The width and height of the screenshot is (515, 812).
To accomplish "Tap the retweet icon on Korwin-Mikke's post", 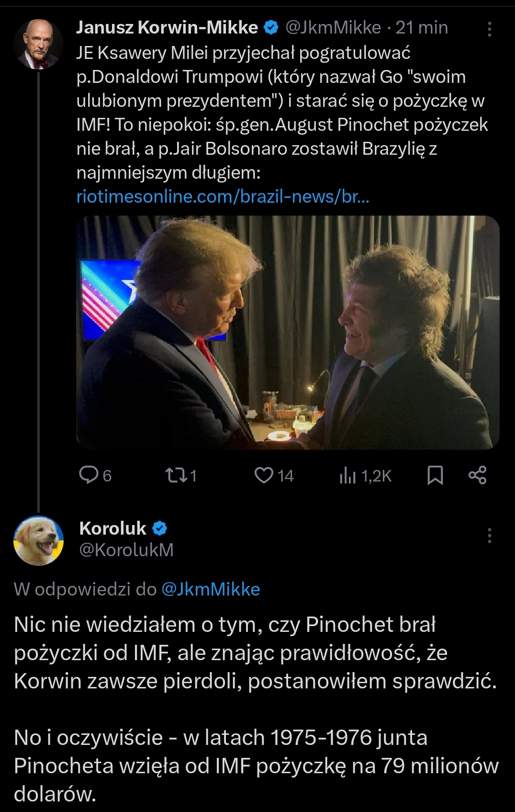I will point(173,475).
